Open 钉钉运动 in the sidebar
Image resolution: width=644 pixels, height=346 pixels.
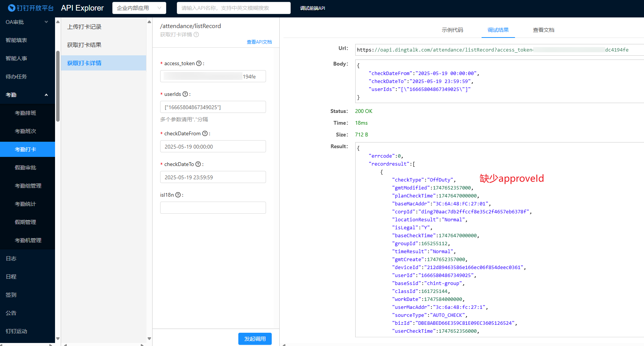pyautogui.click(x=16, y=331)
